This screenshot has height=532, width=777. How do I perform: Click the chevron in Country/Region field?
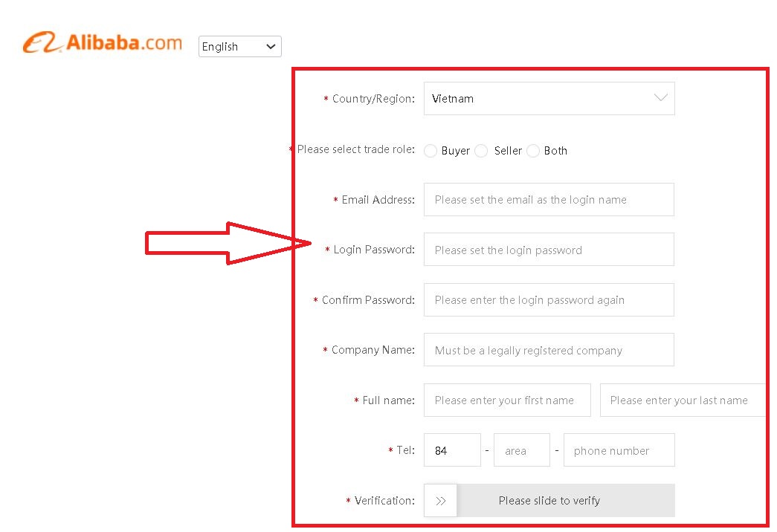660,98
